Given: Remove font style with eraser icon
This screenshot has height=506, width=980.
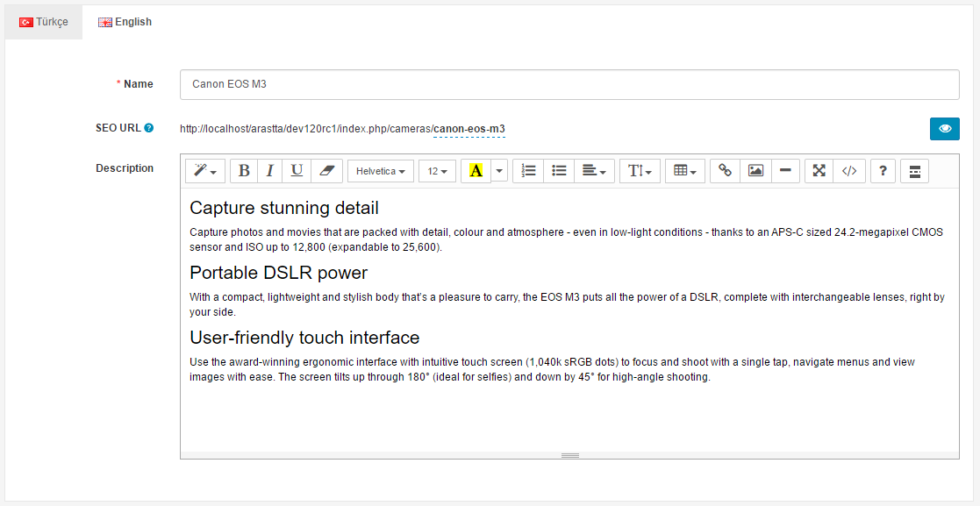Looking at the screenshot, I should click(327, 171).
